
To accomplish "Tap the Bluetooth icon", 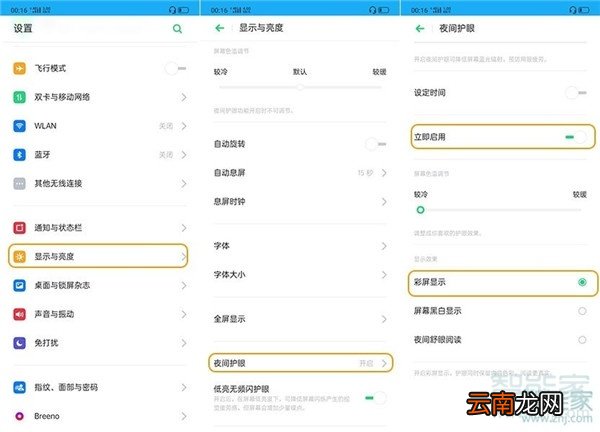I will [x=20, y=155].
